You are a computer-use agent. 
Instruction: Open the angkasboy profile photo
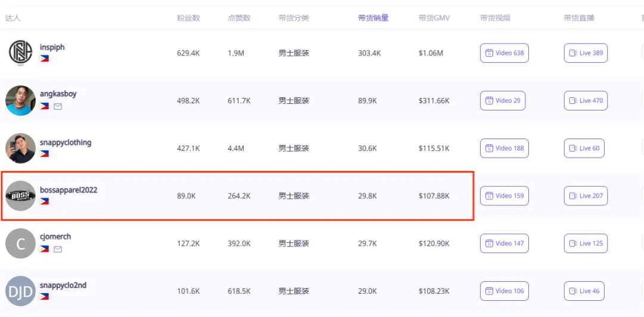pos(20,101)
